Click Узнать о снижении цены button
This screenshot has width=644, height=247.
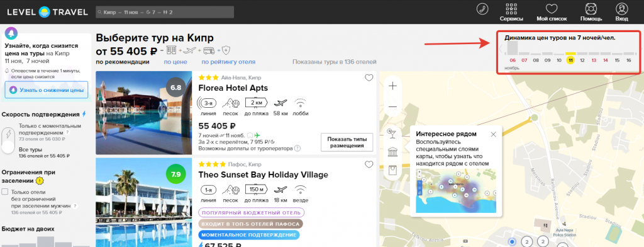(x=47, y=90)
